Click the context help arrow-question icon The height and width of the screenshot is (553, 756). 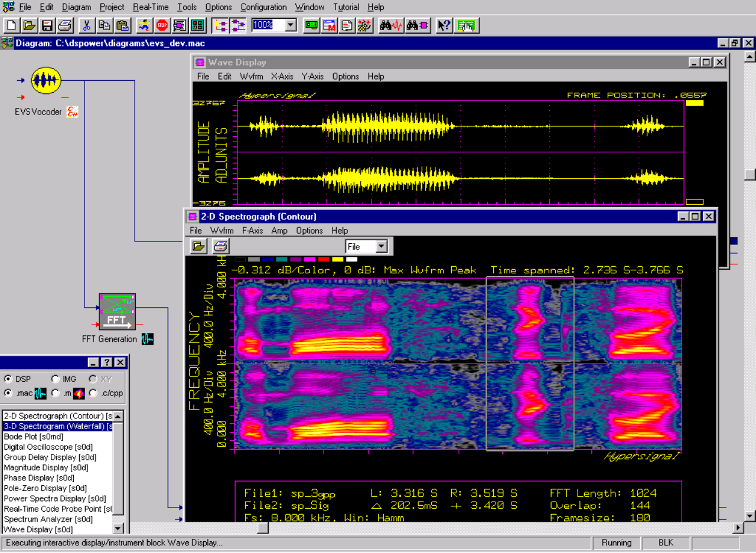(444, 25)
